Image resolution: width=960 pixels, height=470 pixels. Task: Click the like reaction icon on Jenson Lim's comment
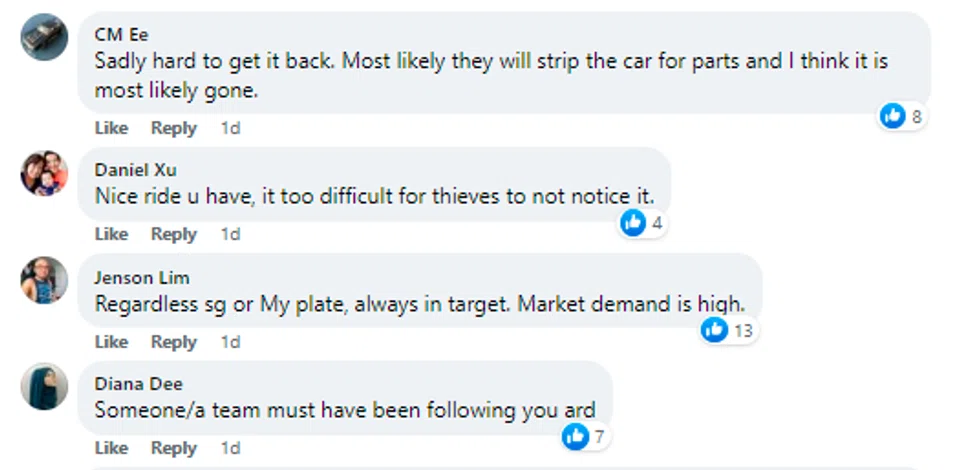[x=714, y=329]
